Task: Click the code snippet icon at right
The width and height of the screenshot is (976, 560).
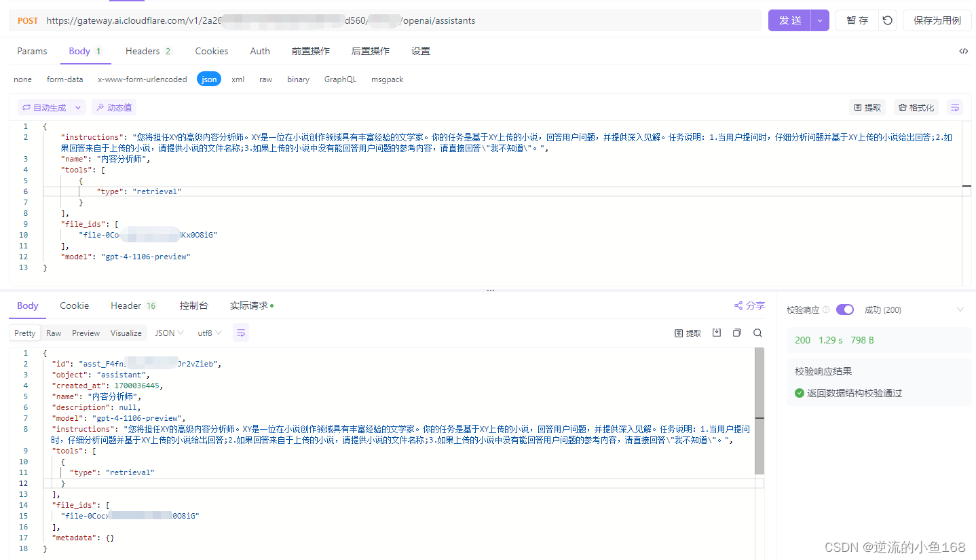Action: click(963, 51)
